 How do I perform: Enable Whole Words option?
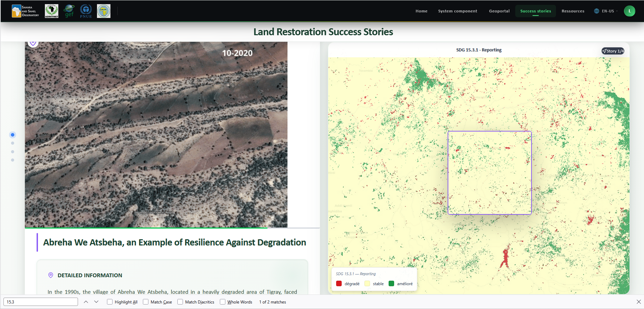[223, 302]
